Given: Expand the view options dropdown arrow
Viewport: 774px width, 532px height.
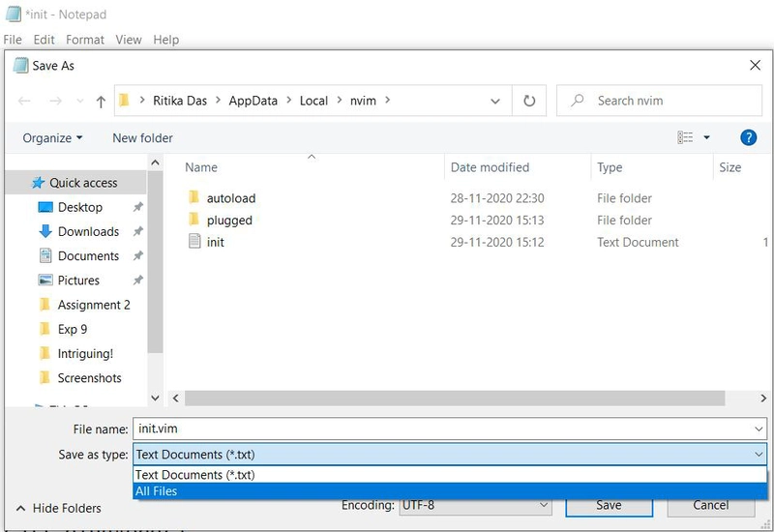Looking at the screenshot, I should tap(706, 137).
